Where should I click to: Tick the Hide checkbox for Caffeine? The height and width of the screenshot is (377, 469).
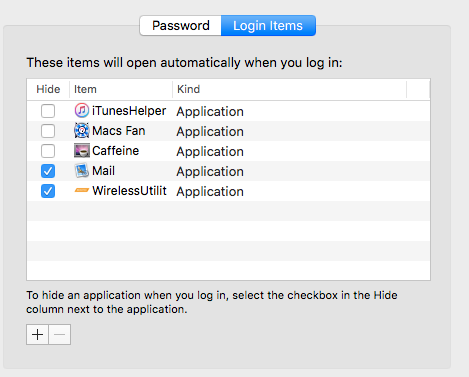pyautogui.click(x=48, y=151)
